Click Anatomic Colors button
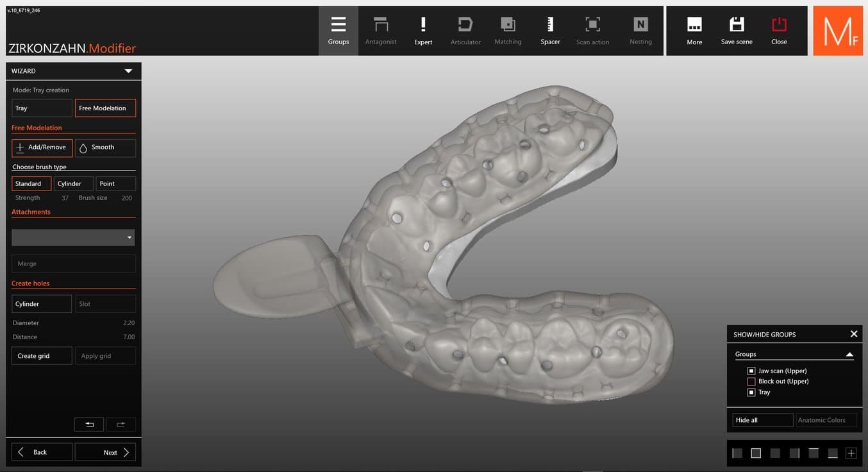Screen dimensions: 868x472 [826, 420]
